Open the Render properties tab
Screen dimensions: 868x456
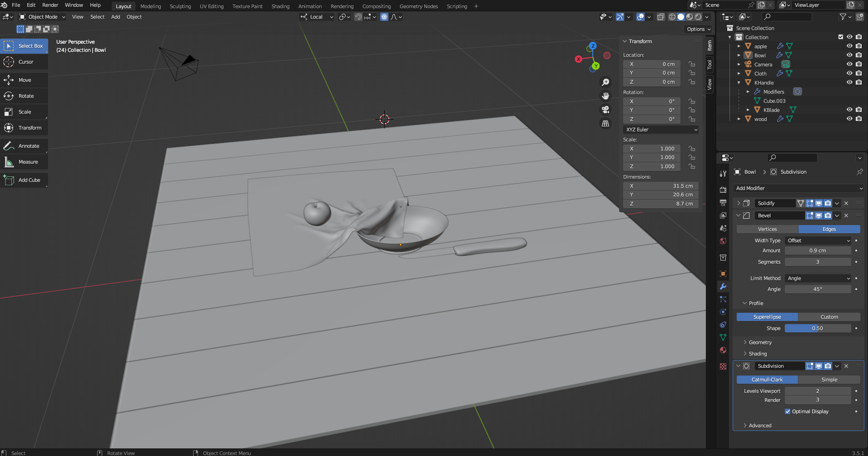point(723,190)
